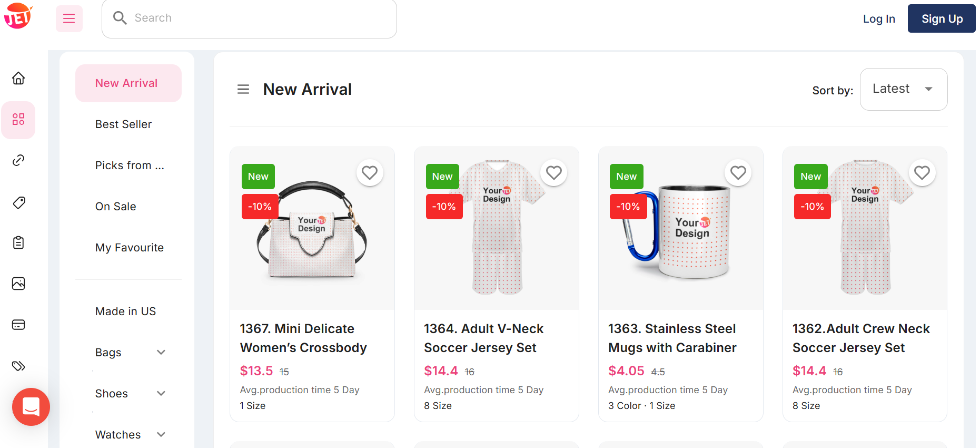Favorite the Mini Delicate Women's Crossbody
980x448 pixels.
pyautogui.click(x=370, y=172)
